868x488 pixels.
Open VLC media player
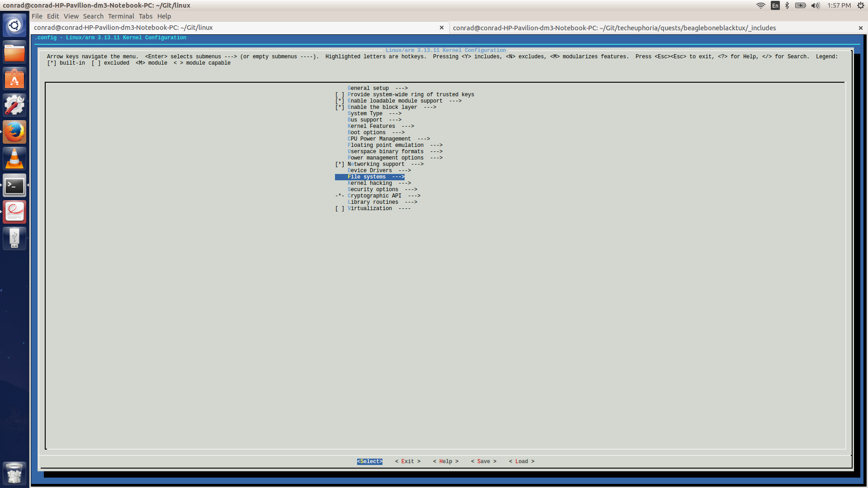click(15, 158)
